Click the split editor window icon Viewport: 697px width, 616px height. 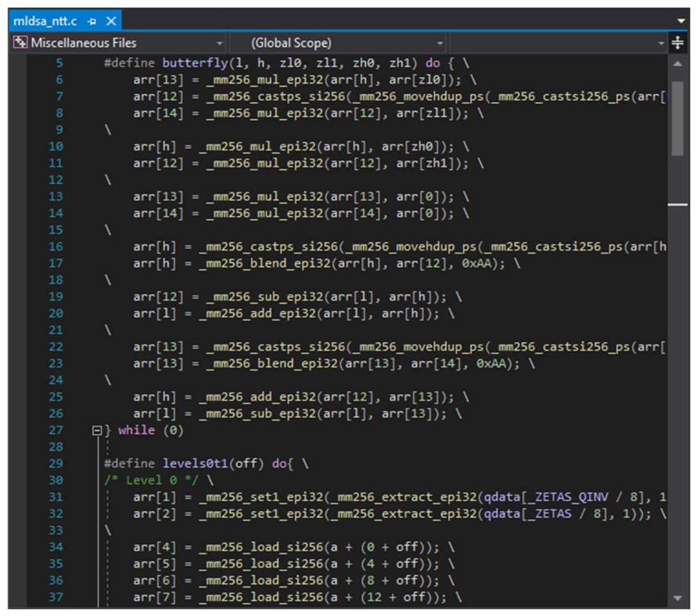[x=677, y=43]
